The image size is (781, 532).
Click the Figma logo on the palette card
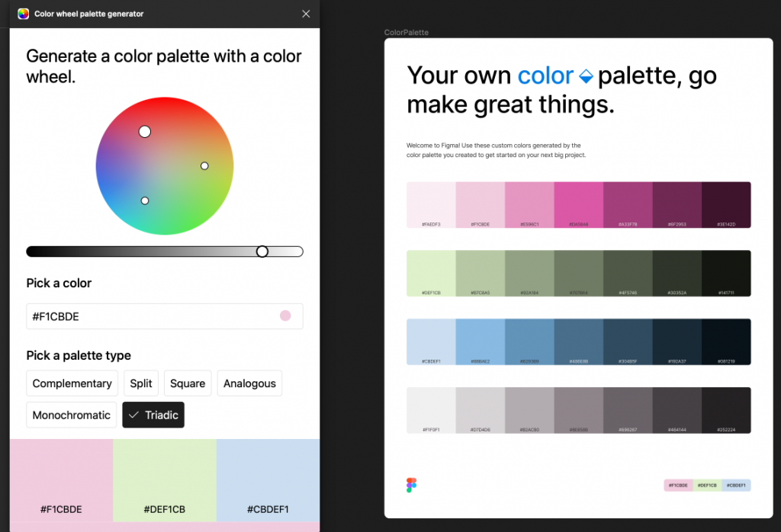[x=412, y=485]
